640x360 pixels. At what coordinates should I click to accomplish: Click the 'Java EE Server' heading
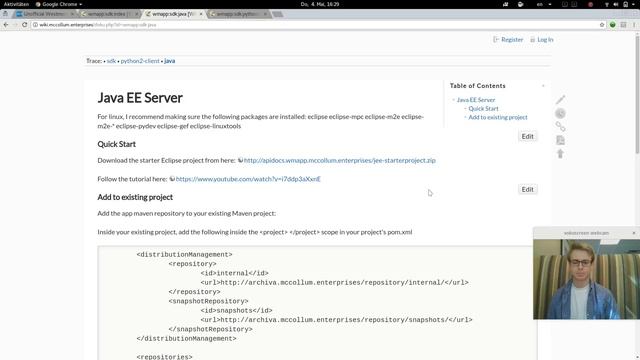(140, 98)
